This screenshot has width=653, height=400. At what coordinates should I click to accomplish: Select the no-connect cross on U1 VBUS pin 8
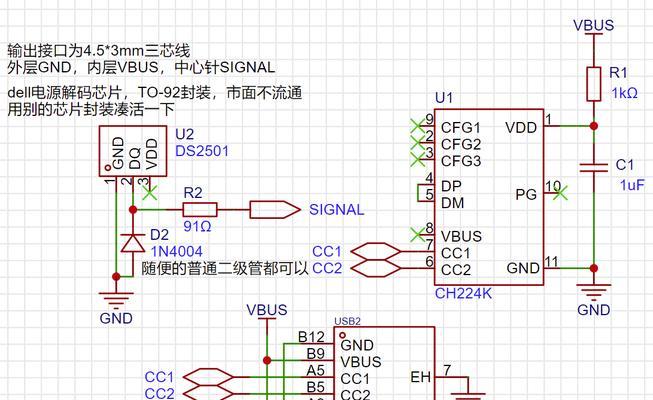pyautogui.click(x=417, y=235)
